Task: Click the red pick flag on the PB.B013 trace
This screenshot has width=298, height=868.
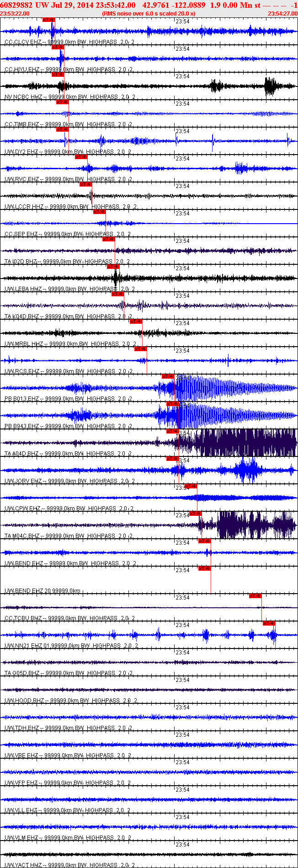Action: click(168, 376)
